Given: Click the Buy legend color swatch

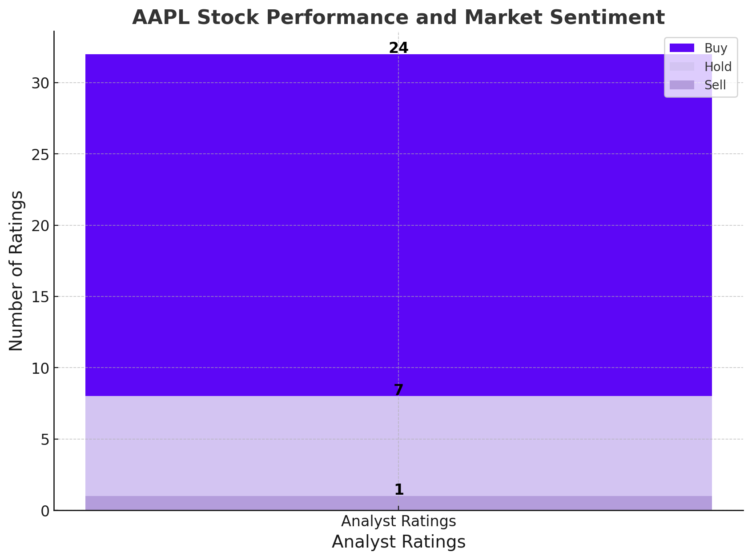Looking at the screenshot, I should (682, 48).
